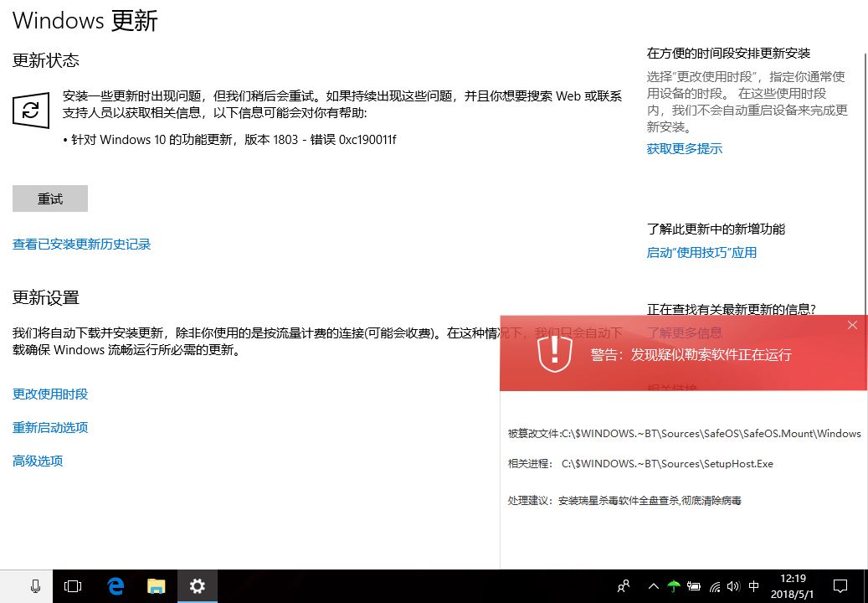Open the People icon in taskbar

pyautogui.click(x=624, y=586)
